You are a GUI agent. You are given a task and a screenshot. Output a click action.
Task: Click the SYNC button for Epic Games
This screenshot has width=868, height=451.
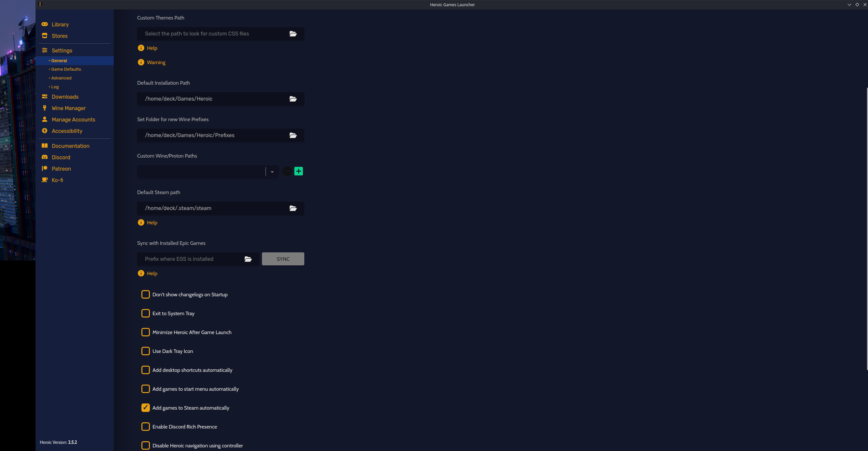point(282,259)
